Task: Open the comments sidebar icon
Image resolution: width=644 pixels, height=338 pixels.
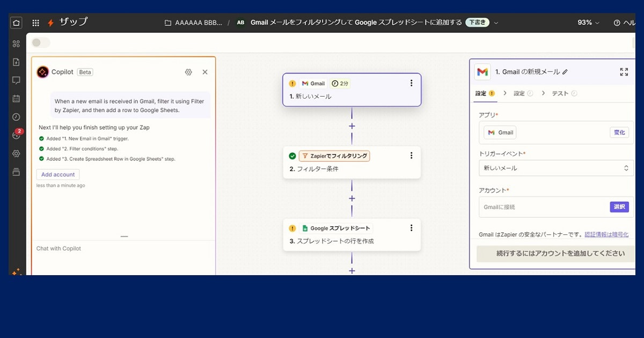Action: tap(16, 80)
